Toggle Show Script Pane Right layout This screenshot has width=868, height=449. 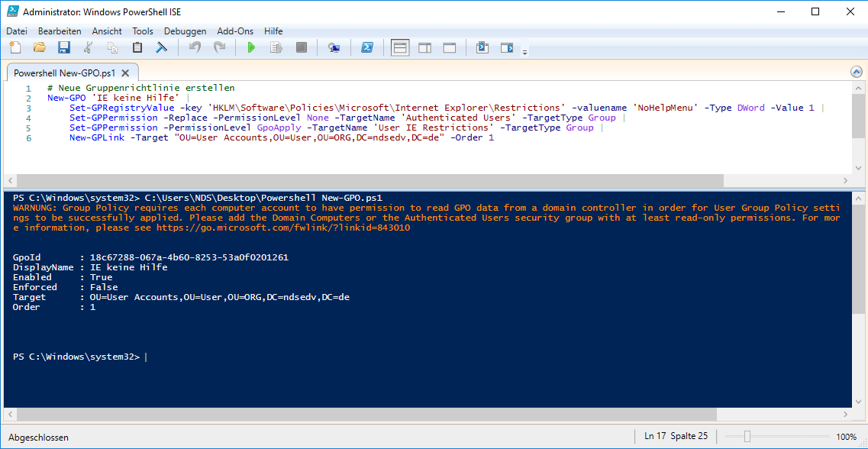[x=425, y=47]
